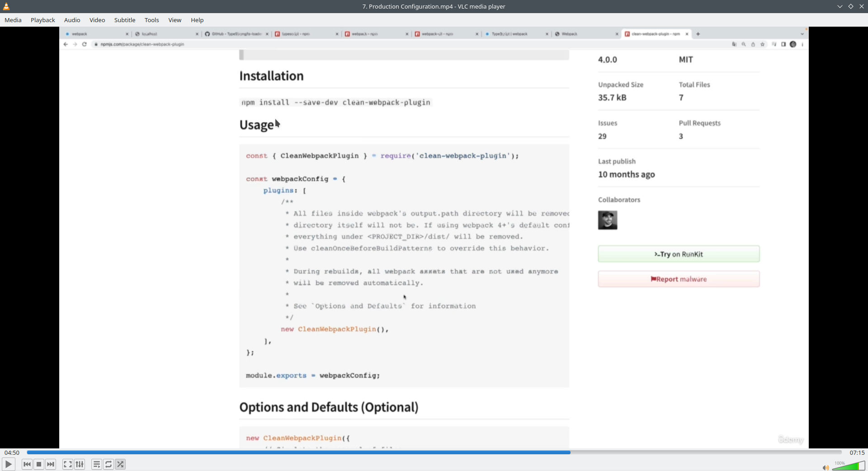The image size is (868, 471).
Task: Click the elapsed time 04:50 label
Action: coord(12,452)
